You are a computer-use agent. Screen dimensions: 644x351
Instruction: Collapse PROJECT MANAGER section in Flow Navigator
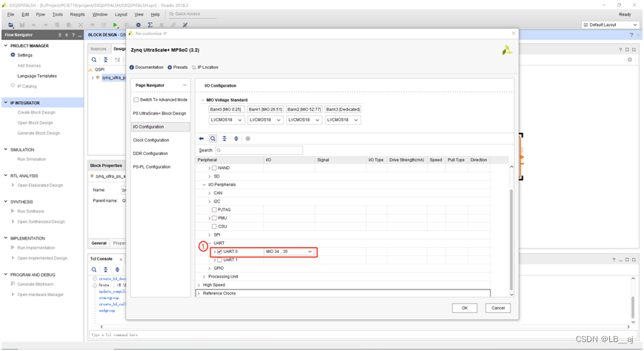6,46
